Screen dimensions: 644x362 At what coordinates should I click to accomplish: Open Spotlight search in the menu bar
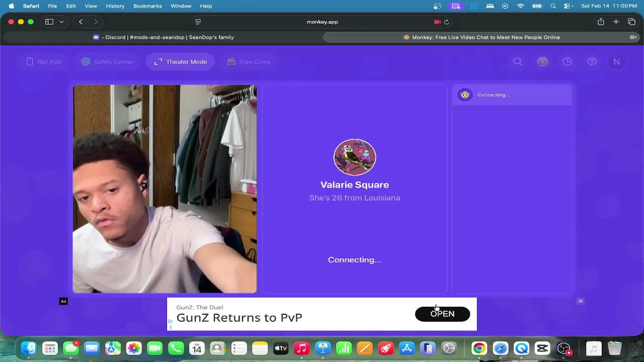click(x=553, y=6)
